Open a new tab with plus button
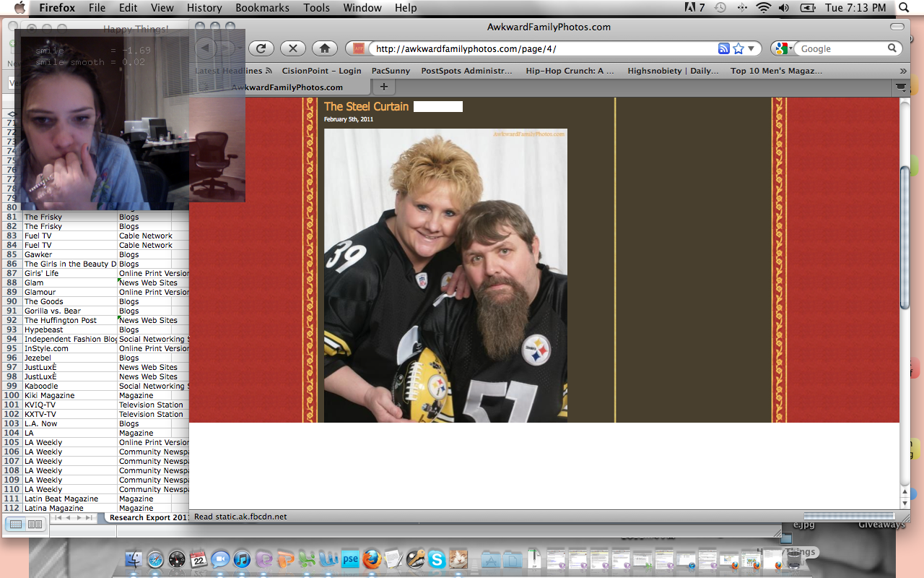 click(x=383, y=87)
